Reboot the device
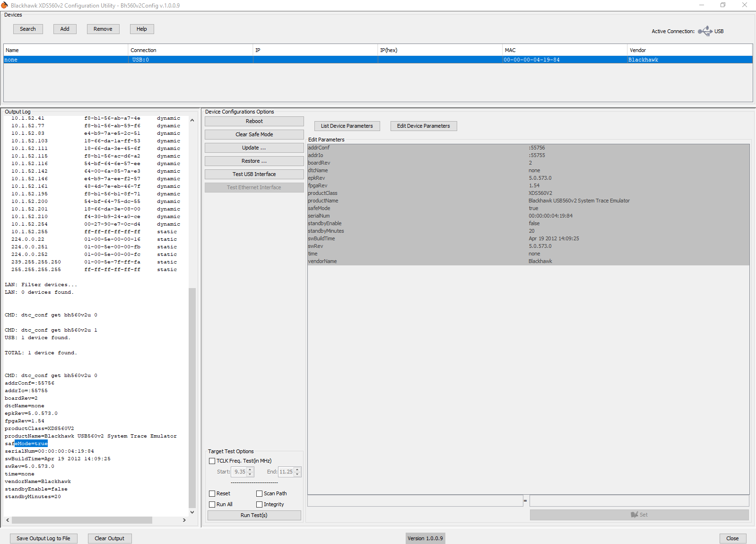The width and height of the screenshot is (756, 544). tap(254, 121)
